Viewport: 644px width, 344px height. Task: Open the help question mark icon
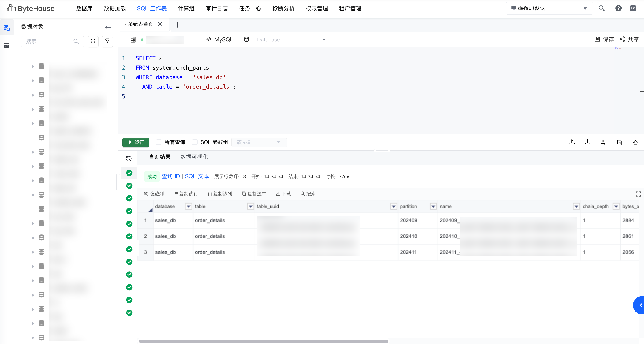[x=618, y=8]
